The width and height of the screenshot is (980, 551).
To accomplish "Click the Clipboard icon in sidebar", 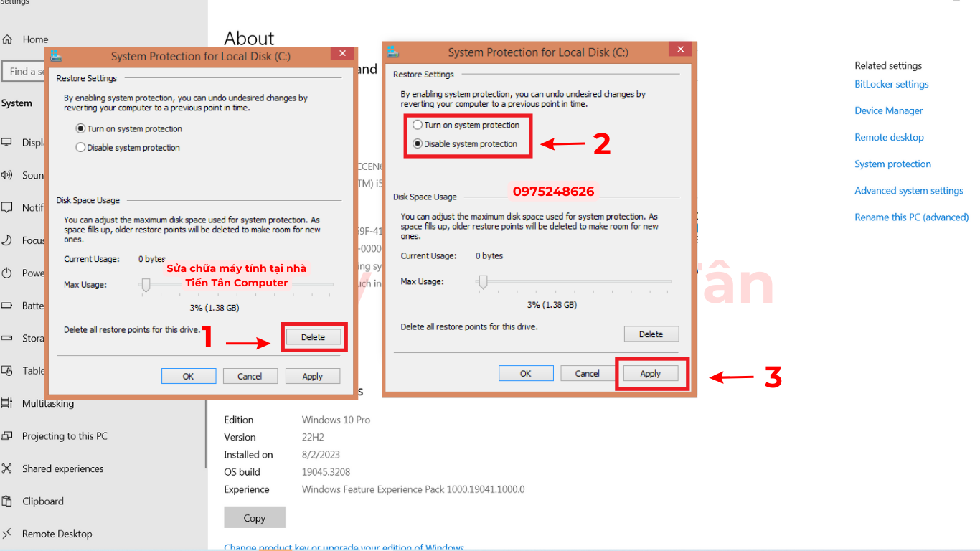I will coord(7,501).
